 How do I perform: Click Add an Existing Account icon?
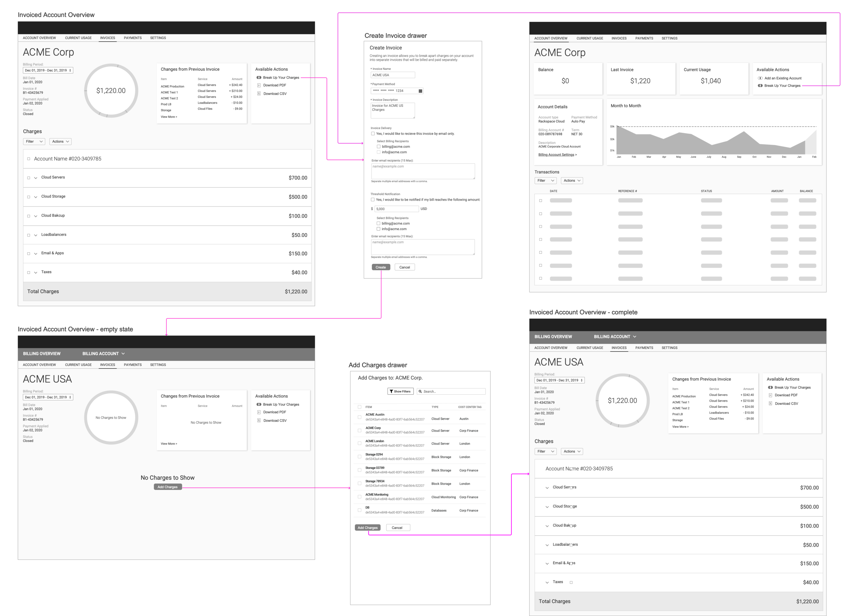(x=760, y=78)
